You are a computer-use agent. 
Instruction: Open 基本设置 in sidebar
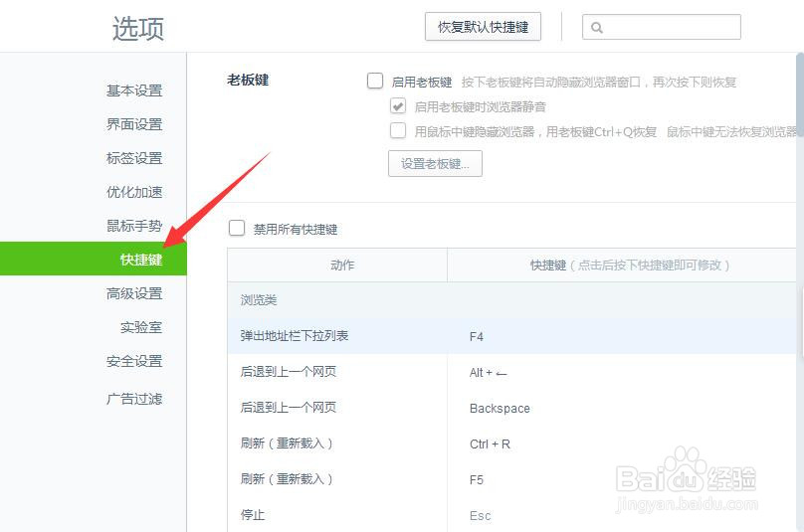click(x=134, y=90)
